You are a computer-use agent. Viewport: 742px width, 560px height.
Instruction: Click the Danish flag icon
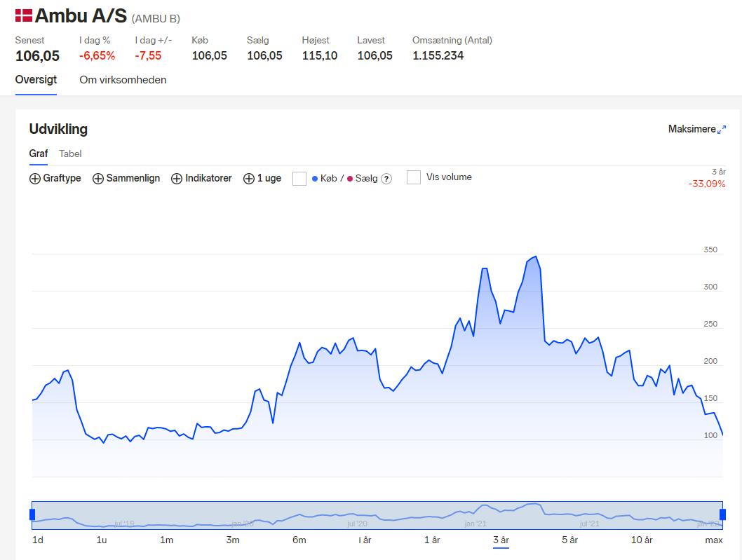[x=24, y=15]
